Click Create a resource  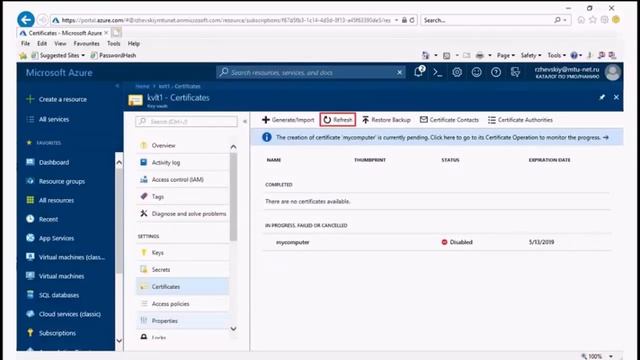tap(62, 99)
